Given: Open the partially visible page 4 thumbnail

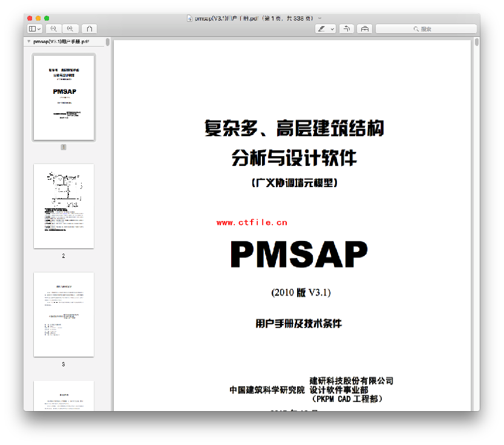Looking at the screenshot, I should [64, 395].
